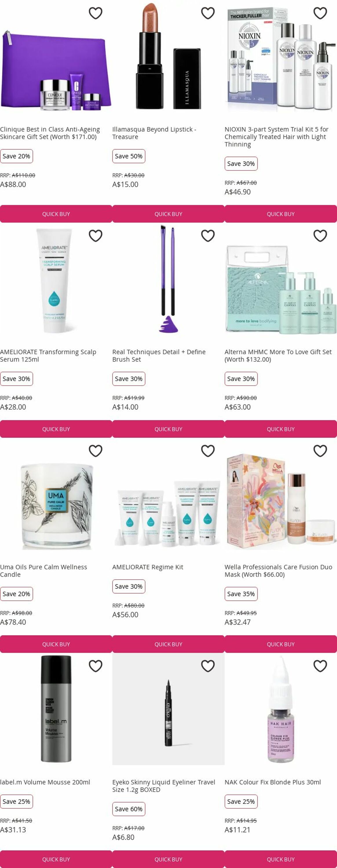Wishlist heart on AMELIORATE Regime Kit
This screenshot has height=868, width=337.
(208, 451)
